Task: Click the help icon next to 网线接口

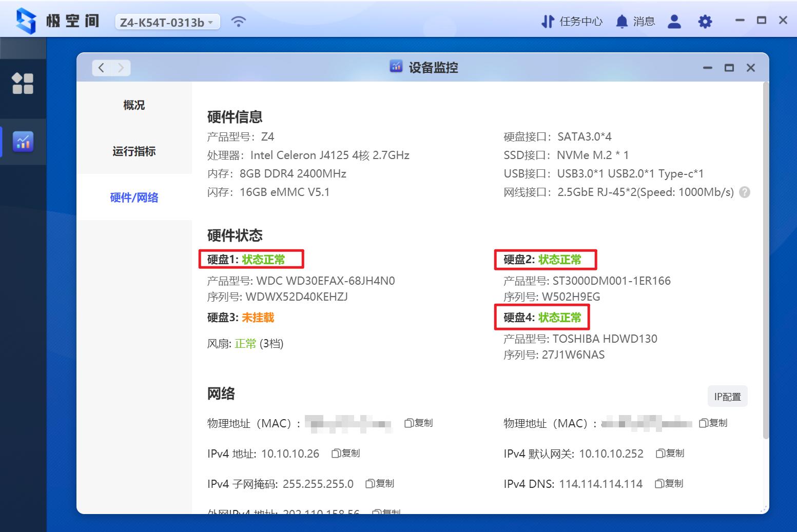Action: pos(744,192)
